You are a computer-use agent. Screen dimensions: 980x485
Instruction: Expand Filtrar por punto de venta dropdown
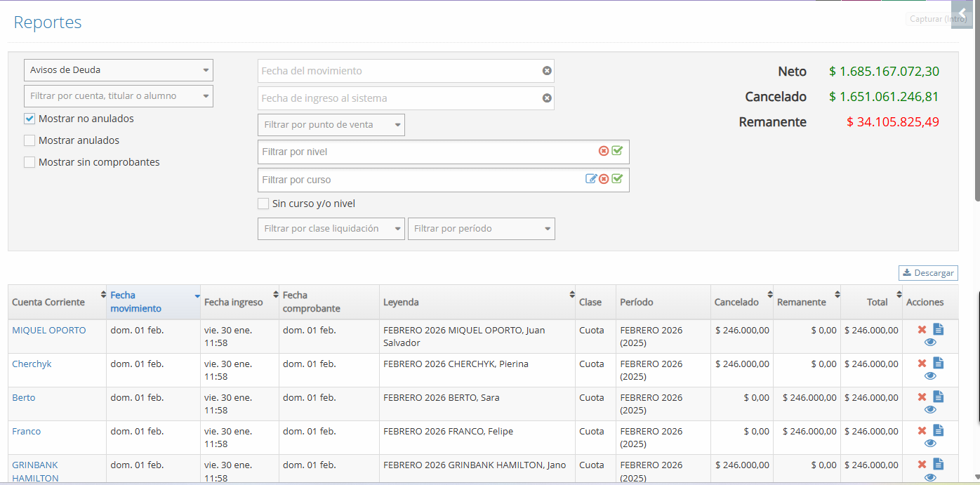331,125
